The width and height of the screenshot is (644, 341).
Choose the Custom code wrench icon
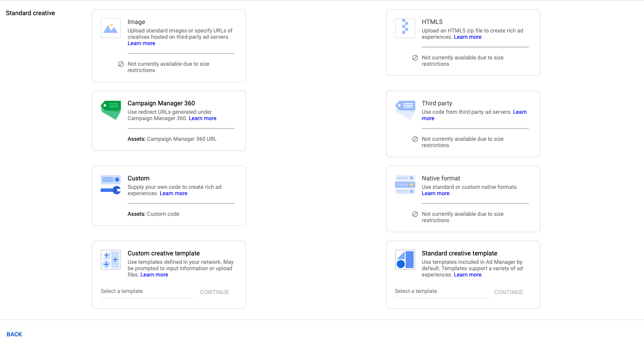pos(111,185)
